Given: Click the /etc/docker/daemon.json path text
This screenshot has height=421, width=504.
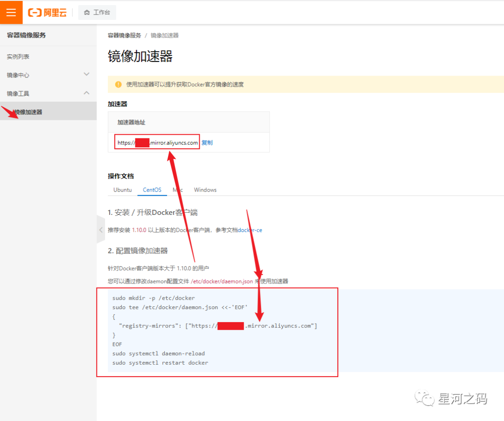Looking at the screenshot, I should click(222, 281).
